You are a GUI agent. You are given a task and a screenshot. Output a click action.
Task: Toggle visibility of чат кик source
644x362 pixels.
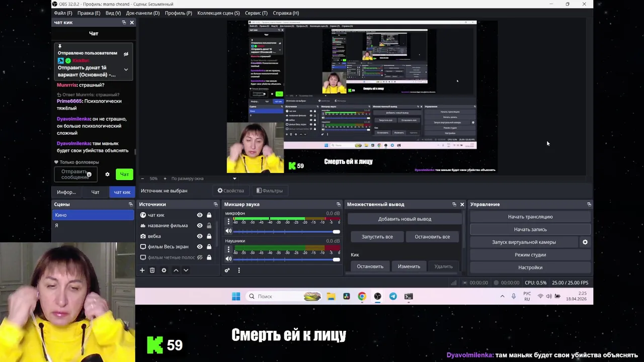point(200,215)
